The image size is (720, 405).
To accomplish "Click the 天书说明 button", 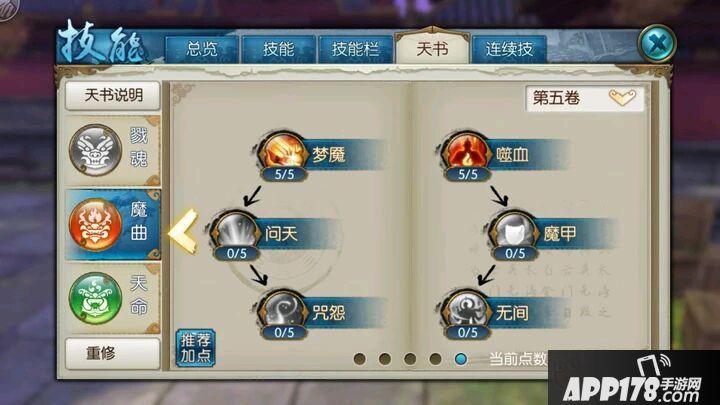I will click(x=113, y=96).
